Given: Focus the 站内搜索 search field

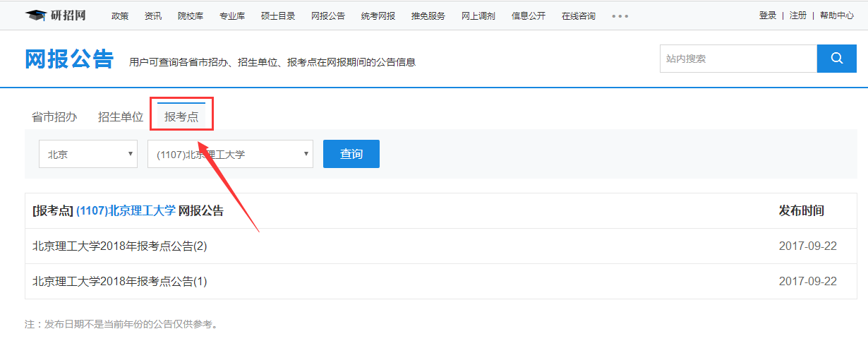Looking at the screenshot, I should click(x=738, y=59).
